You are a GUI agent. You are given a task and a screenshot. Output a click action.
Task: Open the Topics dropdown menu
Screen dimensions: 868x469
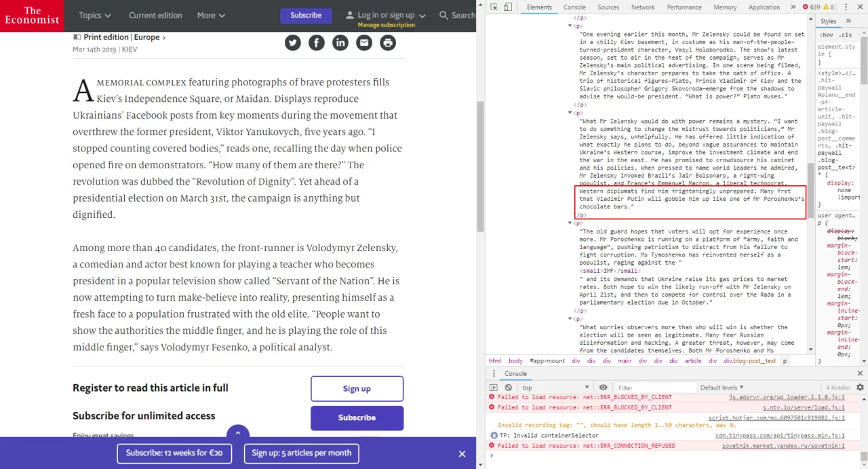coord(95,15)
